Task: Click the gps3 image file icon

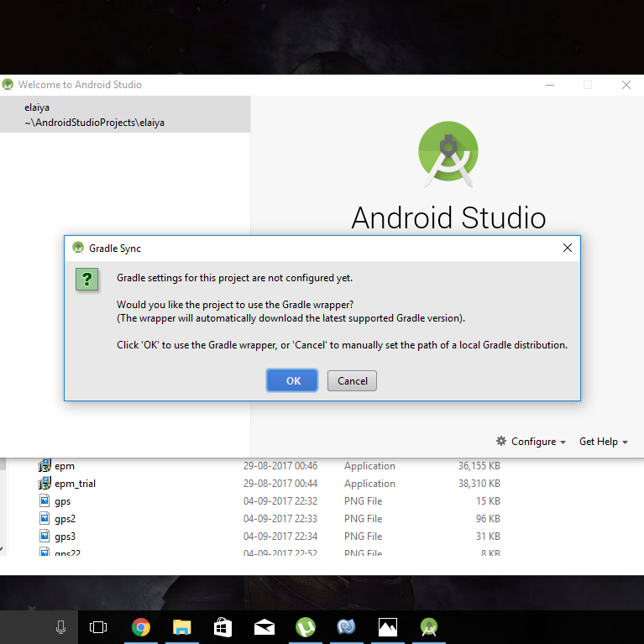Action: 45,536
